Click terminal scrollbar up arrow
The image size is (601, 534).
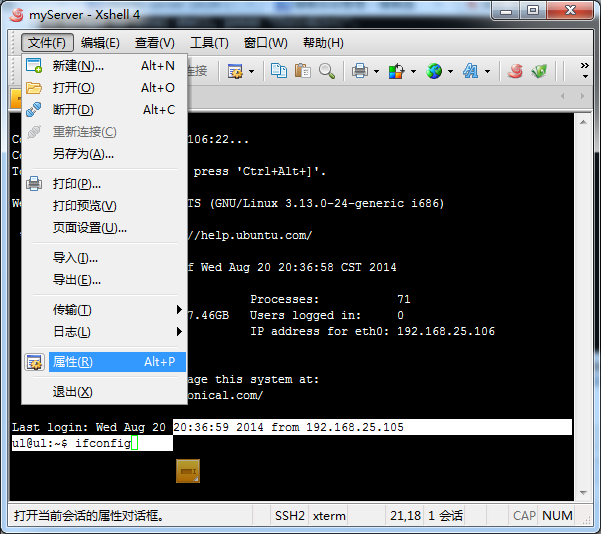click(583, 122)
